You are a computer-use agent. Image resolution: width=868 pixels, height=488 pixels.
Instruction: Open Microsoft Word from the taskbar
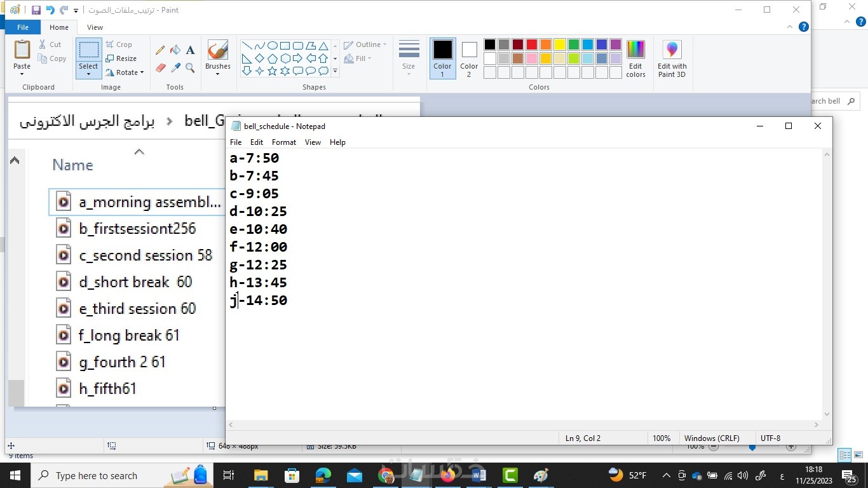click(478, 475)
